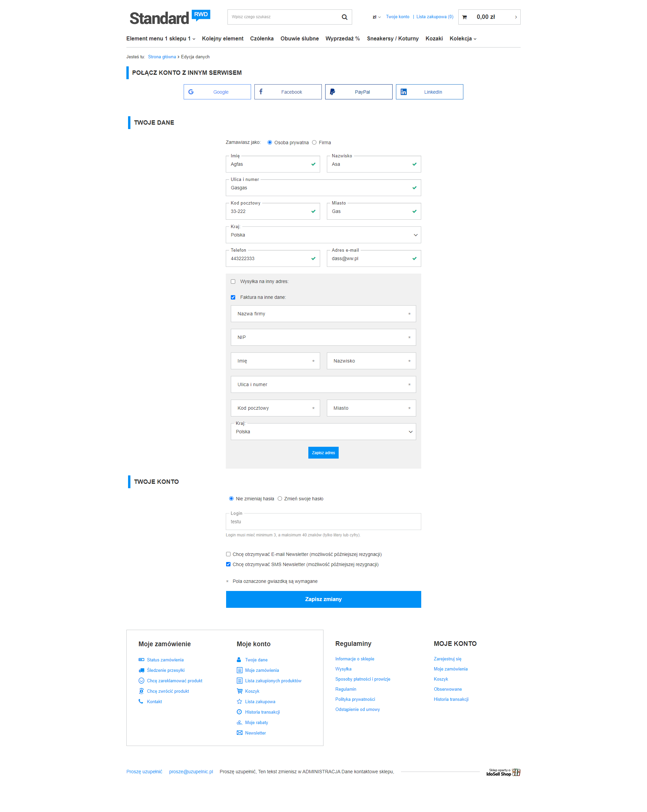Image resolution: width=647 pixels, height=812 pixels.
Task: Expand Kolekcja menu
Action: (x=463, y=38)
